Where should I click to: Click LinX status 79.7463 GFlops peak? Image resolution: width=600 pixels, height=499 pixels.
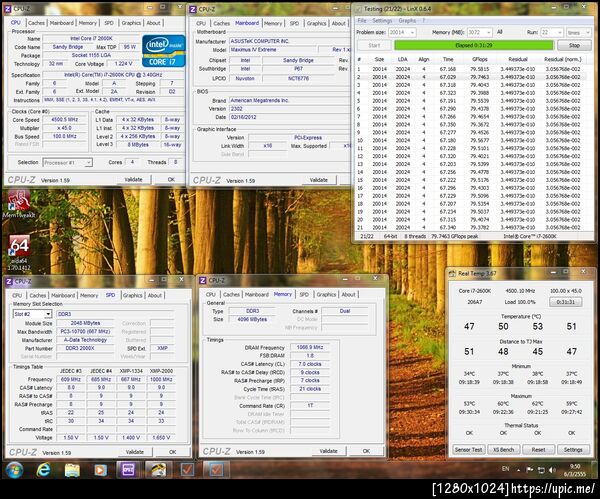(455, 236)
